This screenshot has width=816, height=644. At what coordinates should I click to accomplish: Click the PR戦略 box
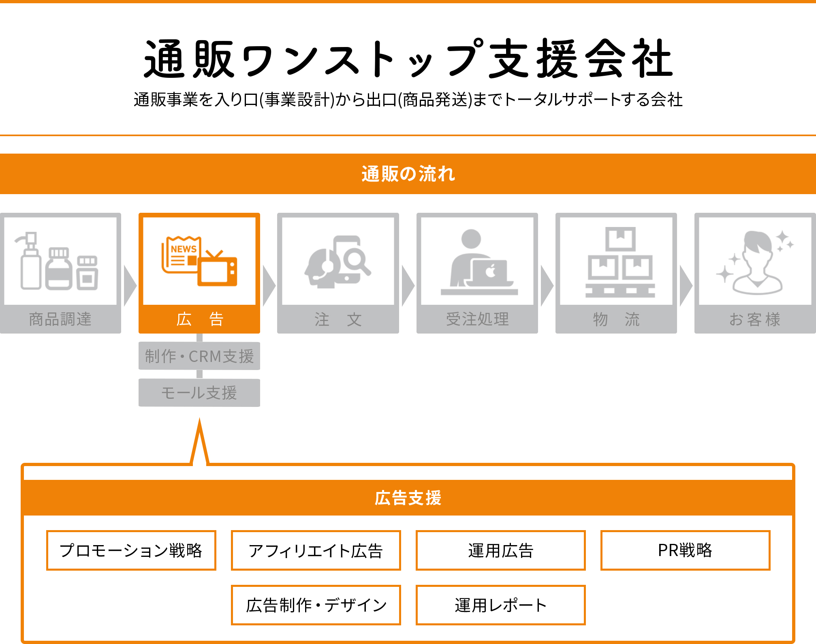click(686, 550)
